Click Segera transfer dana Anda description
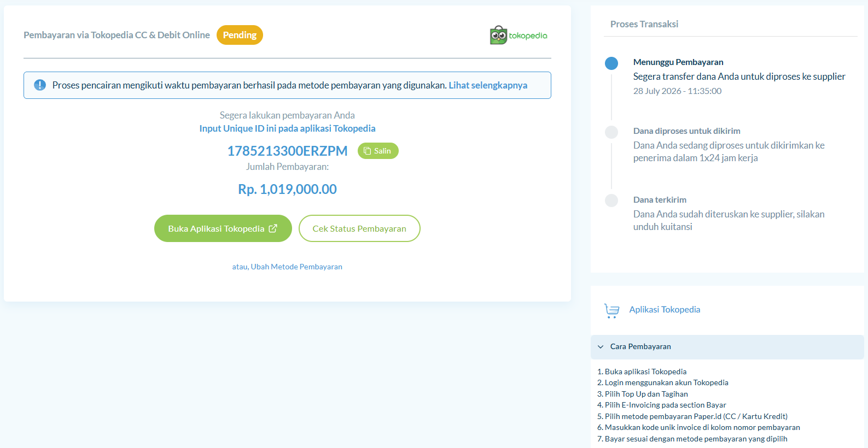This screenshot has width=868, height=448. (x=739, y=76)
